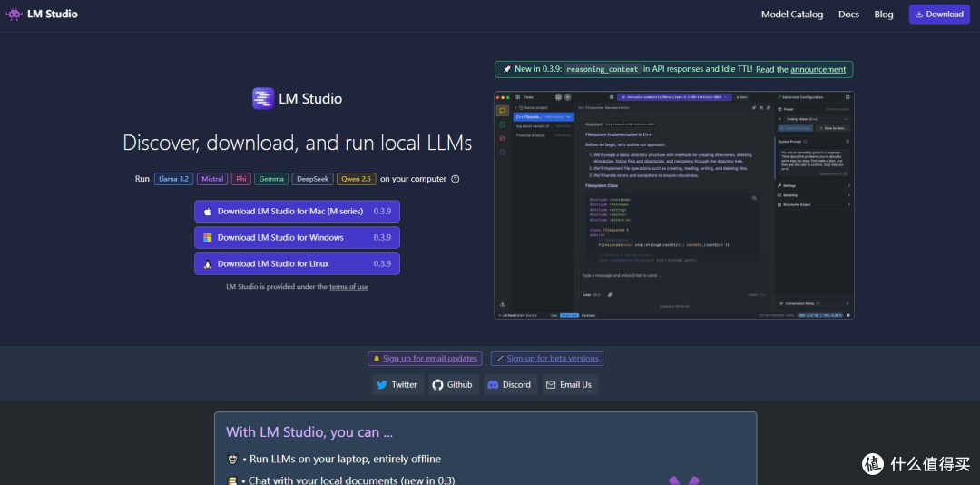Screen dimensions: 980x485
Task: Read the 0.3.9 announcement link
Action: (x=818, y=69)
